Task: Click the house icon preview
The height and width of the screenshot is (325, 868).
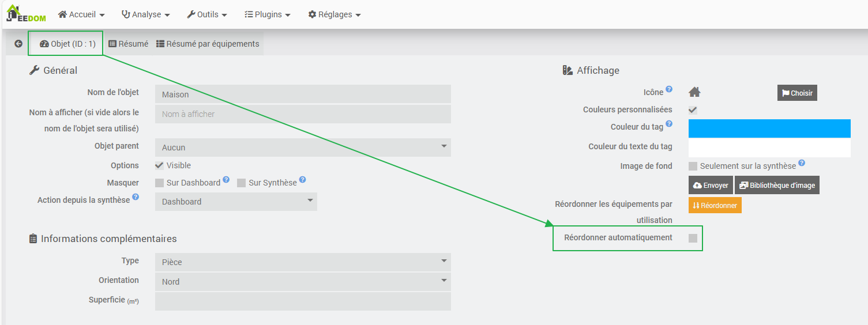Action: [694, 92]
